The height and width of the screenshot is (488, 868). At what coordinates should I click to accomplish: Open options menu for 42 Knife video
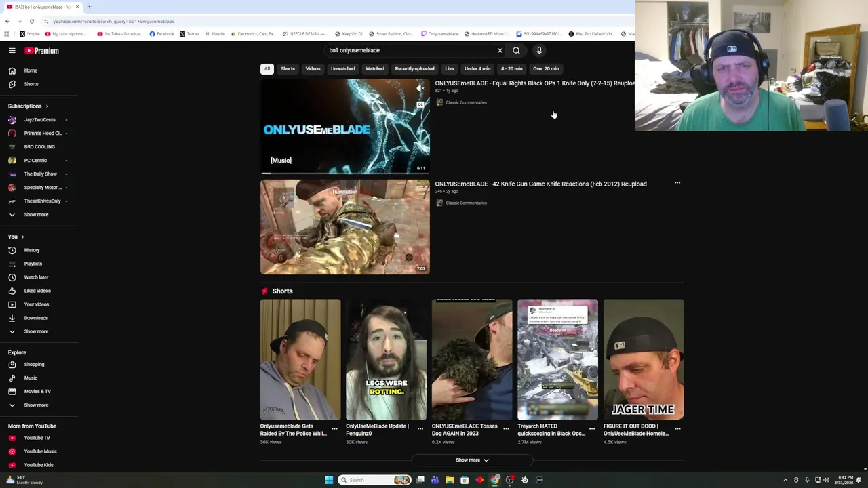(x=677, y=183)
